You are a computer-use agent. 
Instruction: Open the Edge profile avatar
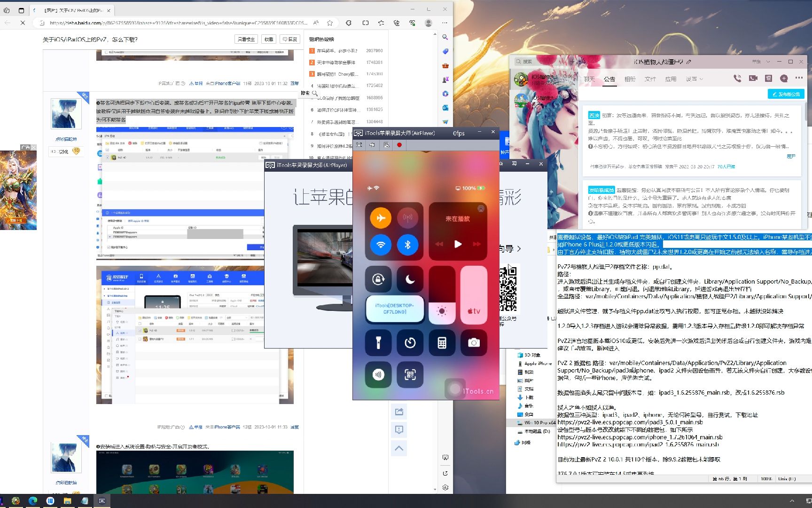(x=428, y=23)
